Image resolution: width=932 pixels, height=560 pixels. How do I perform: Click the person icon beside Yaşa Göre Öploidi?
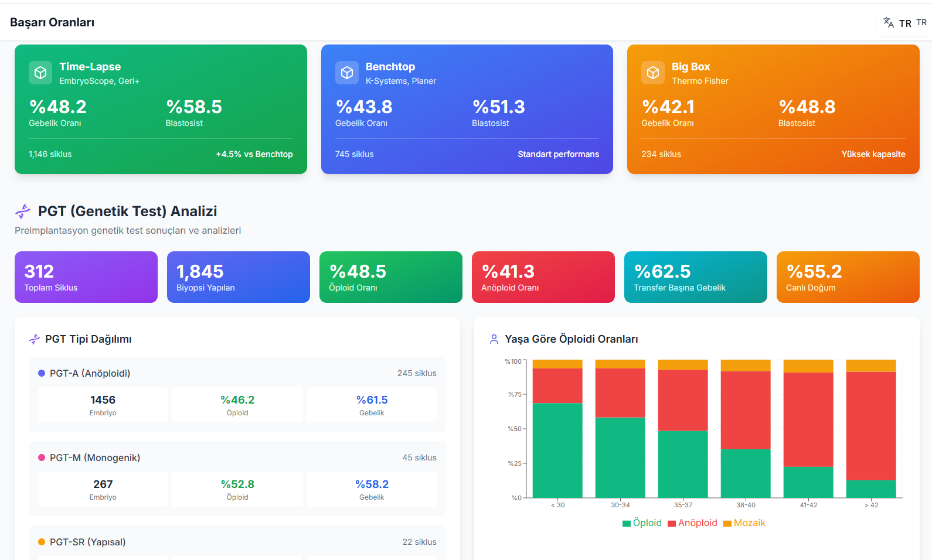494,339
